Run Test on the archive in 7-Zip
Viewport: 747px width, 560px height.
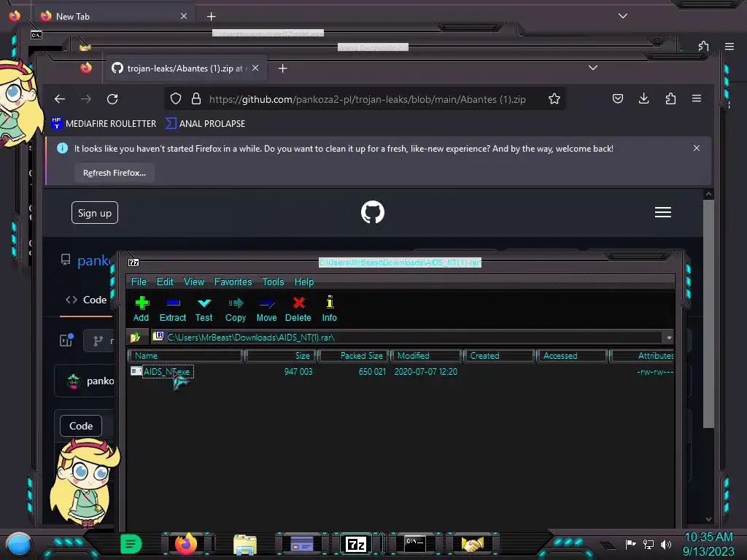204,308
